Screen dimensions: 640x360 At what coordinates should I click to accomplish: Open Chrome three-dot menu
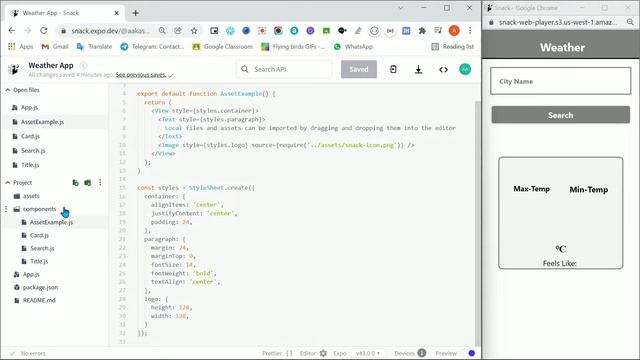coord(470,31)
